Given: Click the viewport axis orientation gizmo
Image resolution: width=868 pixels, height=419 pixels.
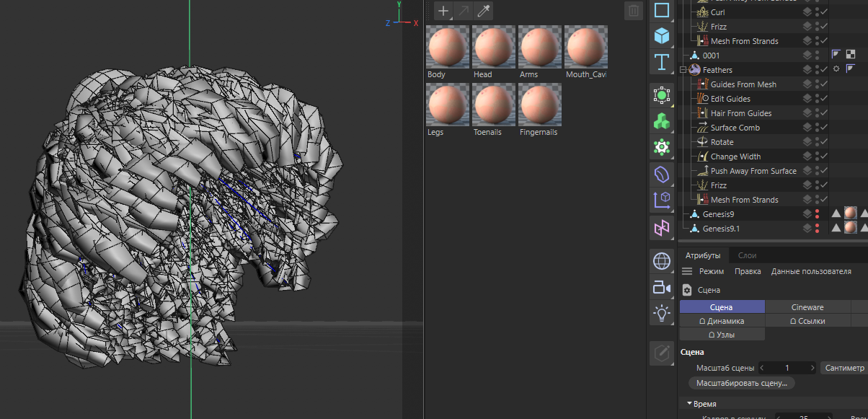Looking at the screenshot, I should tap(401, 16).
